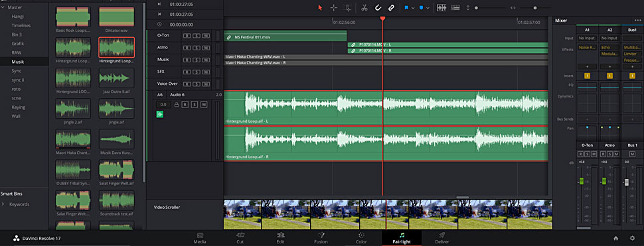Select the Jazz Outro II.aif thumbnail
Image resolution: width=644 pixels, height=246 pixels.
(x=117, y=78)
